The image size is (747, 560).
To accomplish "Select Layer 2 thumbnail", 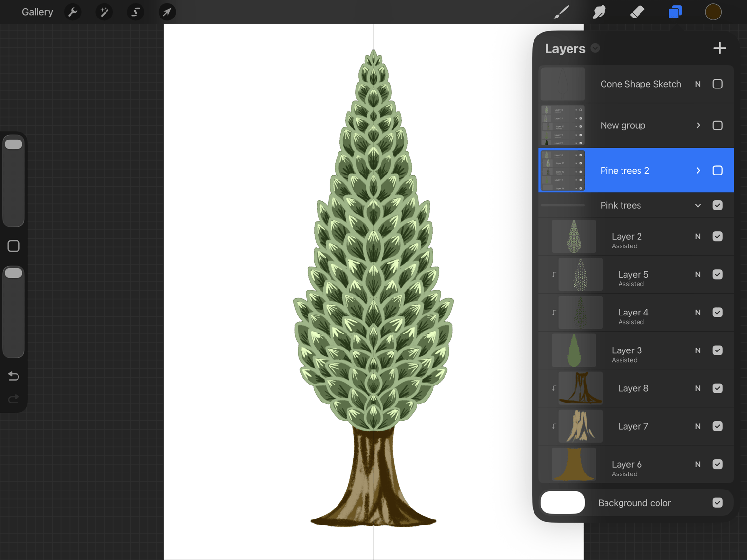I will click(574, 236).
